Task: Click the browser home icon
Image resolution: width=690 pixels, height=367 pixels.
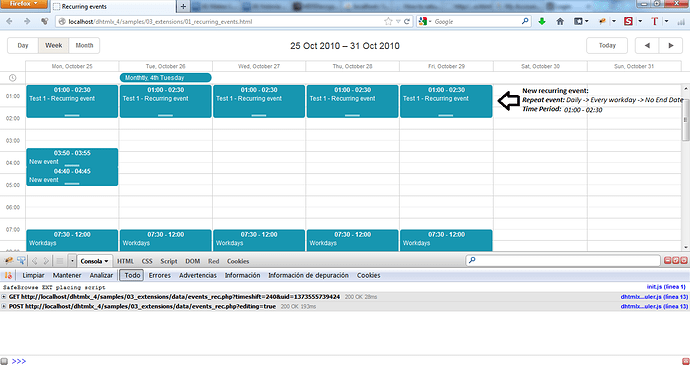Action: click(560, 21)
